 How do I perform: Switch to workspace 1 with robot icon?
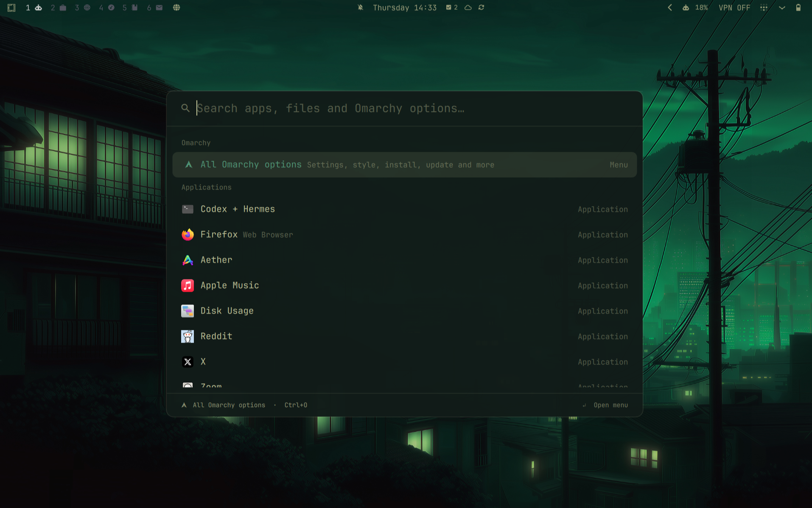pos(34,8)
